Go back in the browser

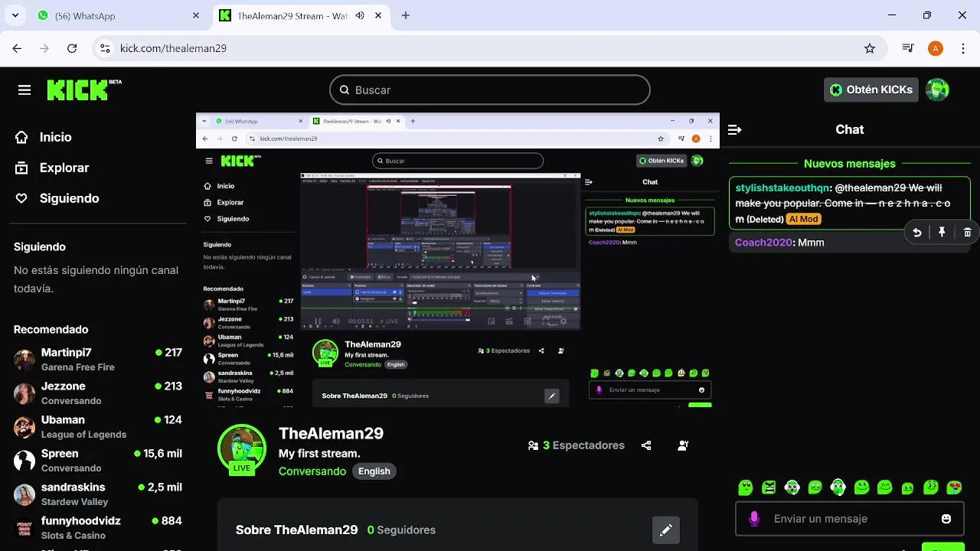[17, 48]
